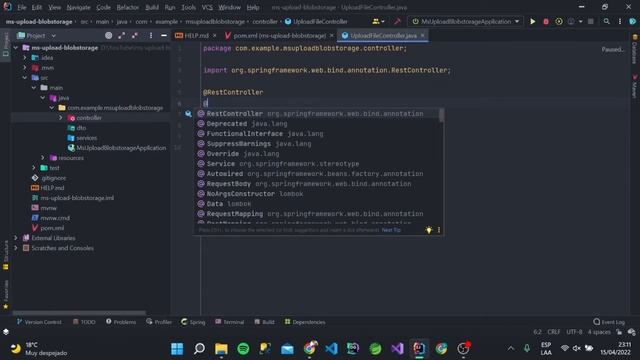640x360 pixels.
Task: Open the VCS menu
Action: (207, 7)
